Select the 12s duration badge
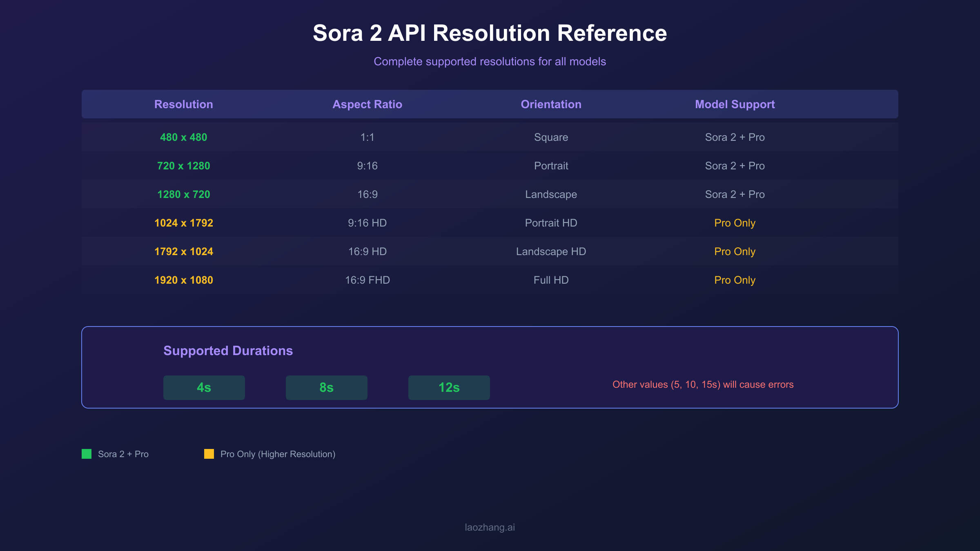The width and height of the screenshot is (980, 551). 449,387
